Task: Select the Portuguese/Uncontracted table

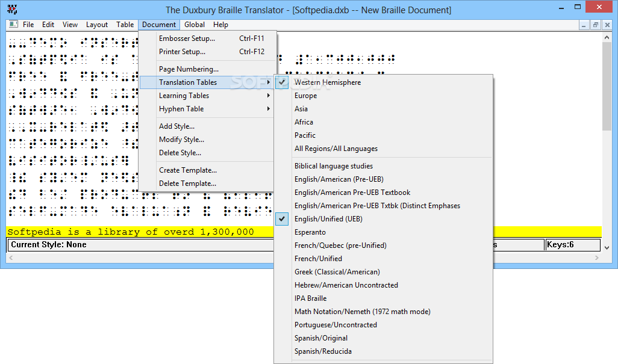Action: pos(383,325)
